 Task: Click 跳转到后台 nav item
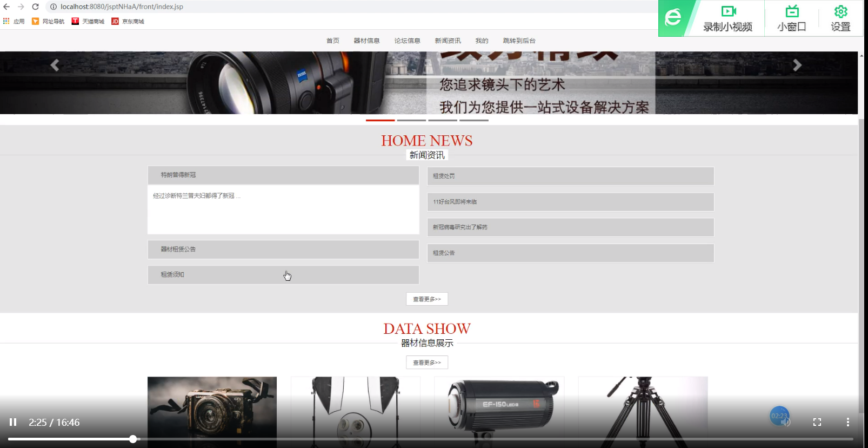pyautogui.click(x=519, y=41)
